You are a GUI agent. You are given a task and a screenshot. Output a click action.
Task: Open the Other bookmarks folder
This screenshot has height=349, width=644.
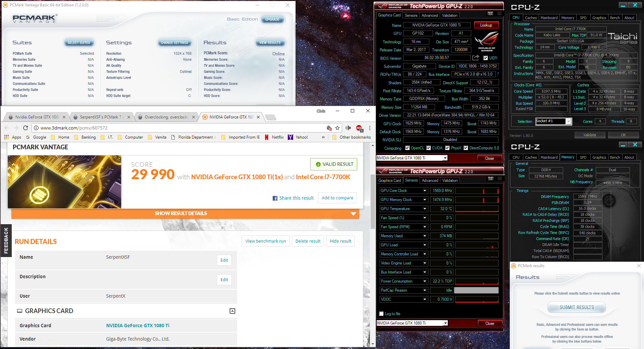[352, 137]
